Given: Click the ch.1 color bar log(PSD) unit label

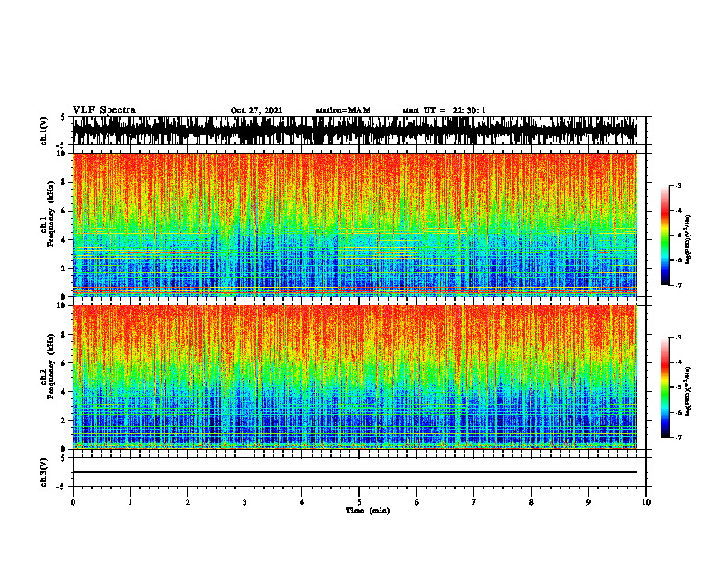Looking at the screenshot, I should 688,240.
